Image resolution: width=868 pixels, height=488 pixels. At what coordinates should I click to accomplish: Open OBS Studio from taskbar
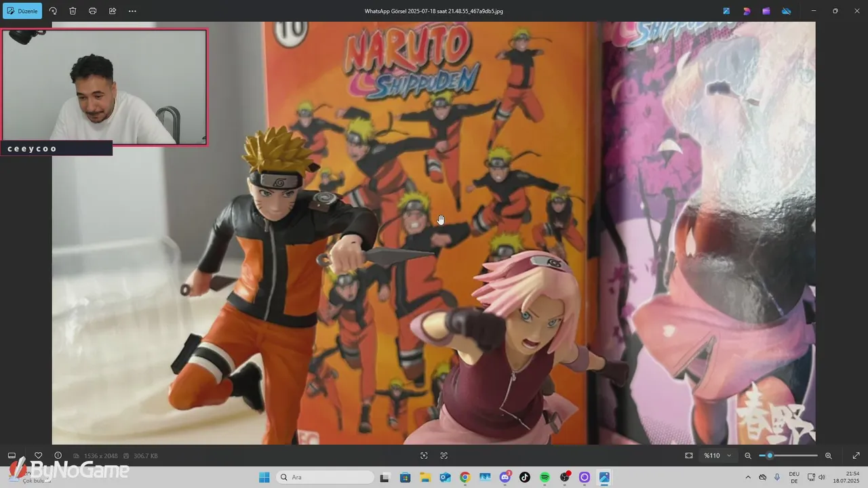click(x=565, y=477)
